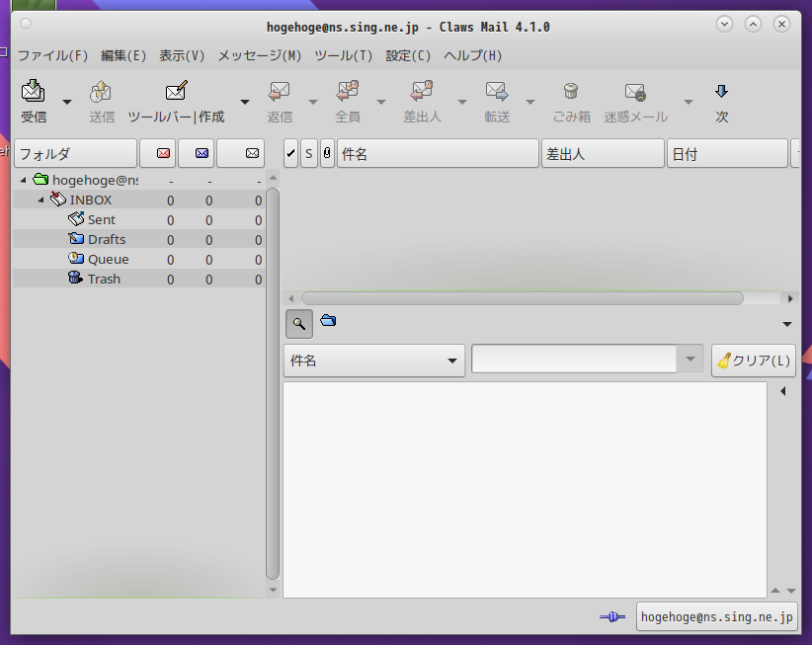Open the 設定(C) menu
This screenshot has width=812, height=645.
coord(408,55)
